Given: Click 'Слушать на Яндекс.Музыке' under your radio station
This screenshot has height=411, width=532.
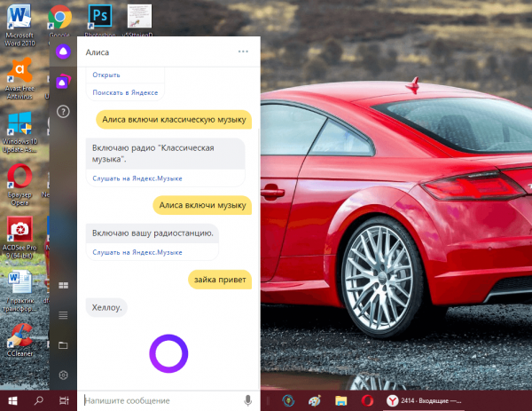Looking at the screenshot, I should tap(137, 252).
